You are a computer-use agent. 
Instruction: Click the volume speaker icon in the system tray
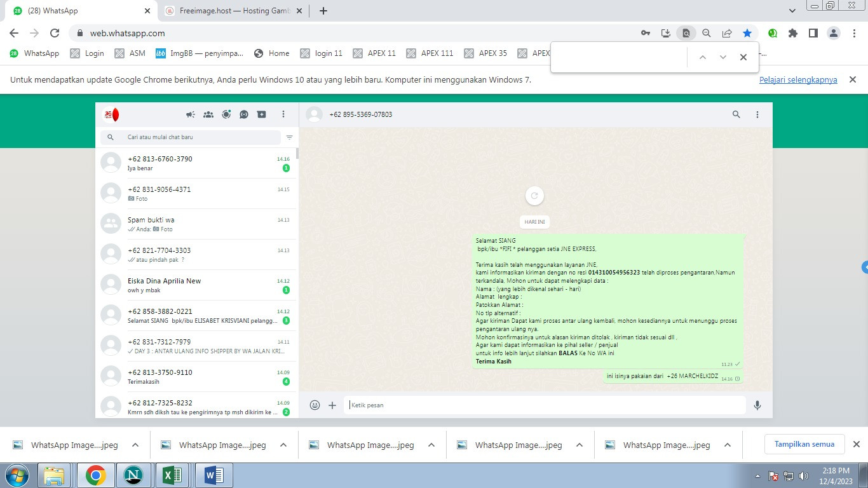(804, 476)
